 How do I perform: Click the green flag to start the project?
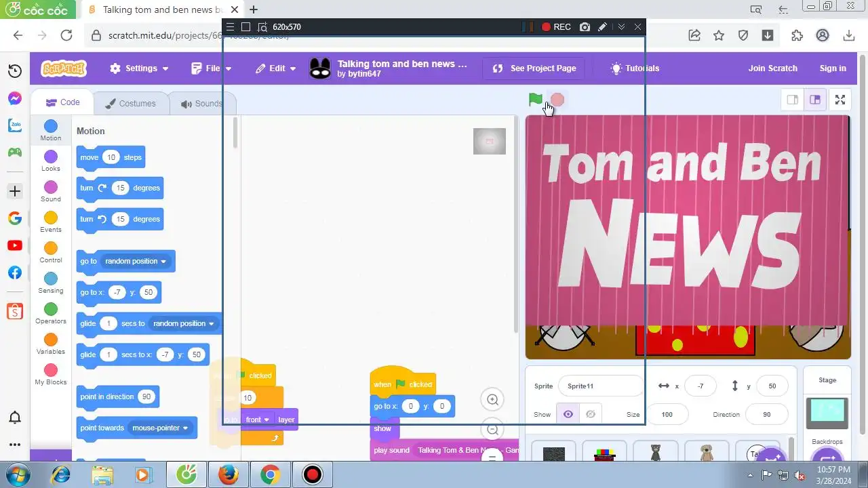[535, 100]
